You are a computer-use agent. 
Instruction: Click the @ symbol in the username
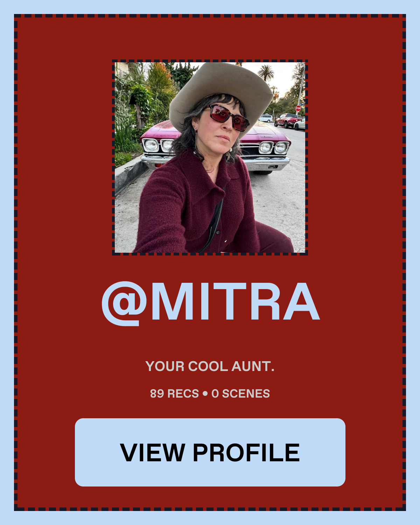pos(124,304)
